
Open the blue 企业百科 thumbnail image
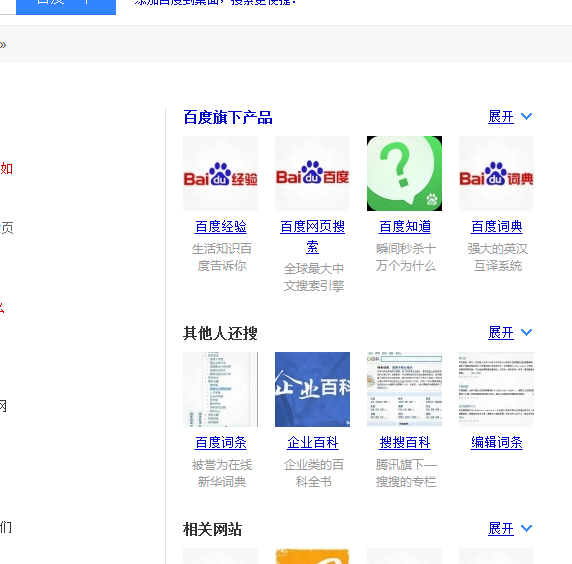pyautogui.click(x=312, y=389)
